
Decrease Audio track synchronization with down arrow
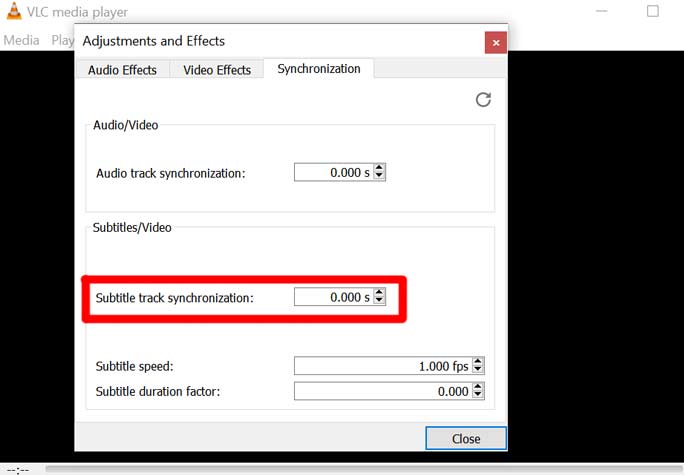pos(379,177)
